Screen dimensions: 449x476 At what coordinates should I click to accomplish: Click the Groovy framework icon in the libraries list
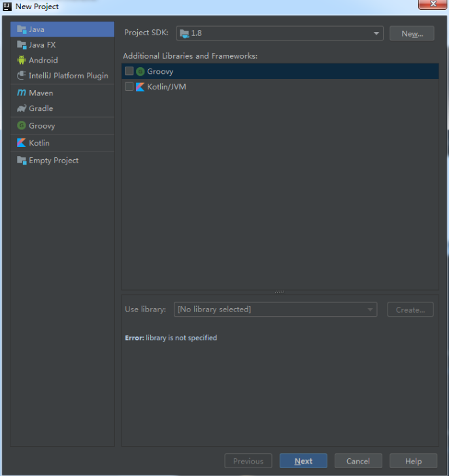click(140, 71)
